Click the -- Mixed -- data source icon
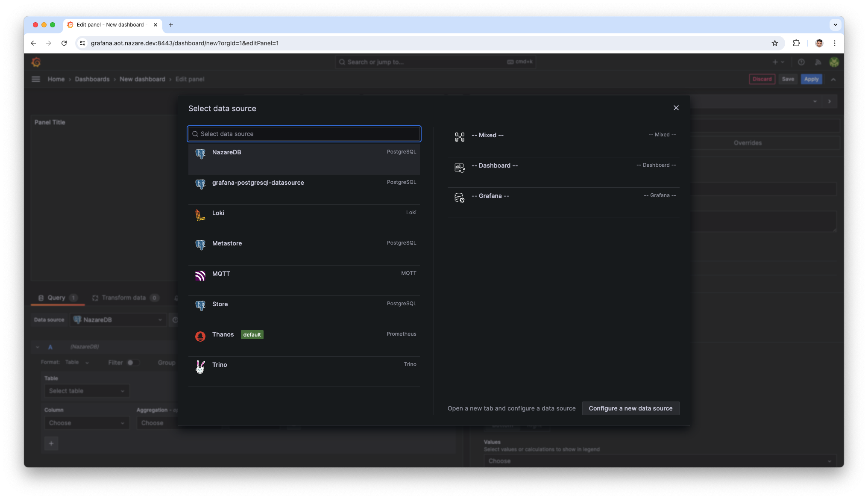This screenshot has height=499, width=868. coord(460,136)
